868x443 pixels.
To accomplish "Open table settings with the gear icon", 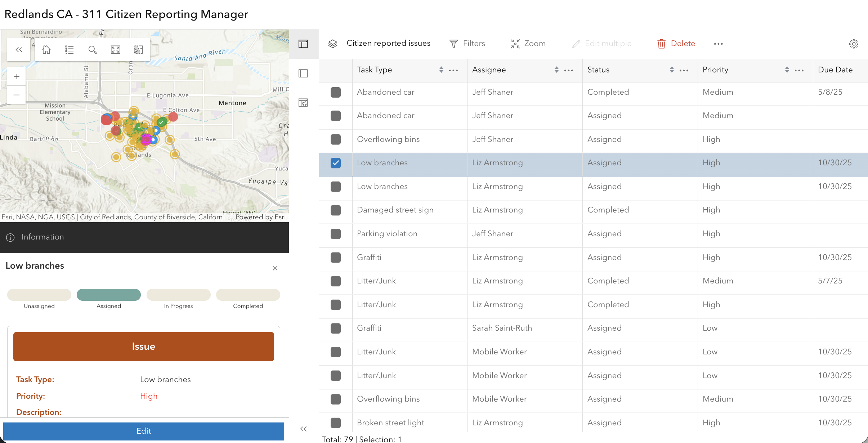I will point(853,44).
